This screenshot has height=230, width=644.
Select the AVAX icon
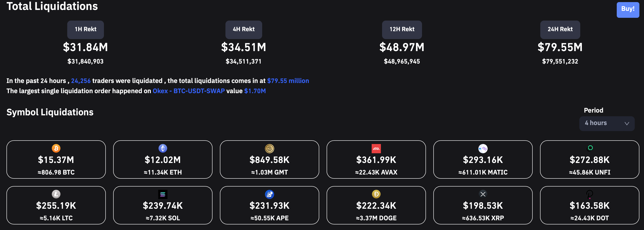coord(376,148)
